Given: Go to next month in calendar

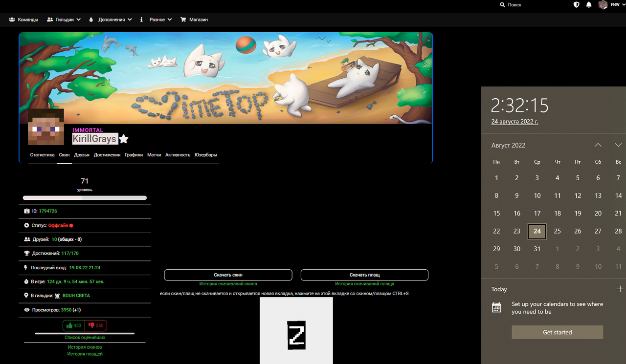Looking at the screenshot, I should tap(618, 145).
